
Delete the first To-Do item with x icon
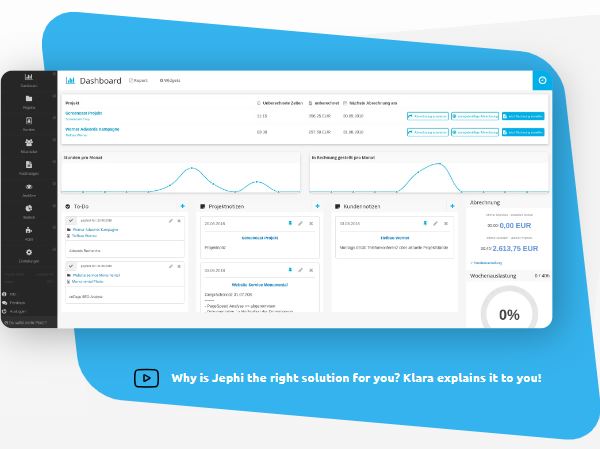[x=179, y=221]
